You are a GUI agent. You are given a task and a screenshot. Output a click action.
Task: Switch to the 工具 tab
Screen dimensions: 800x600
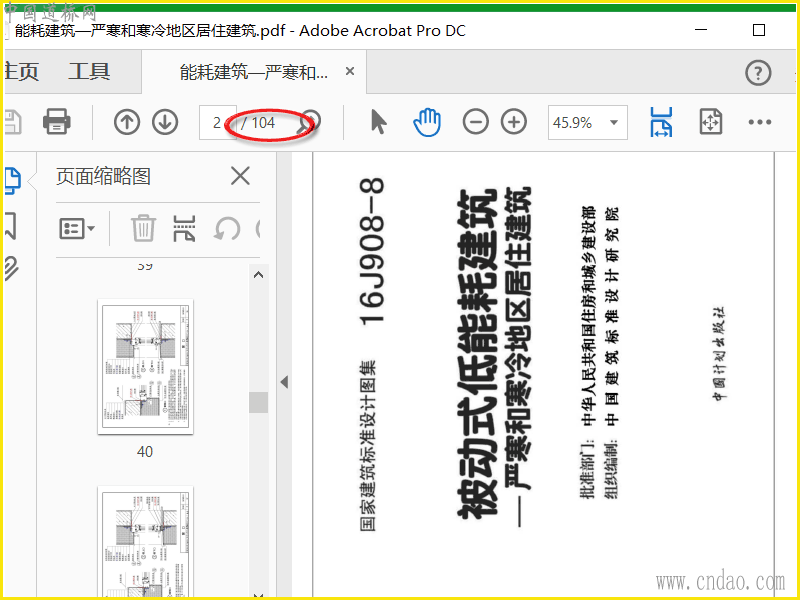[89, 71]
